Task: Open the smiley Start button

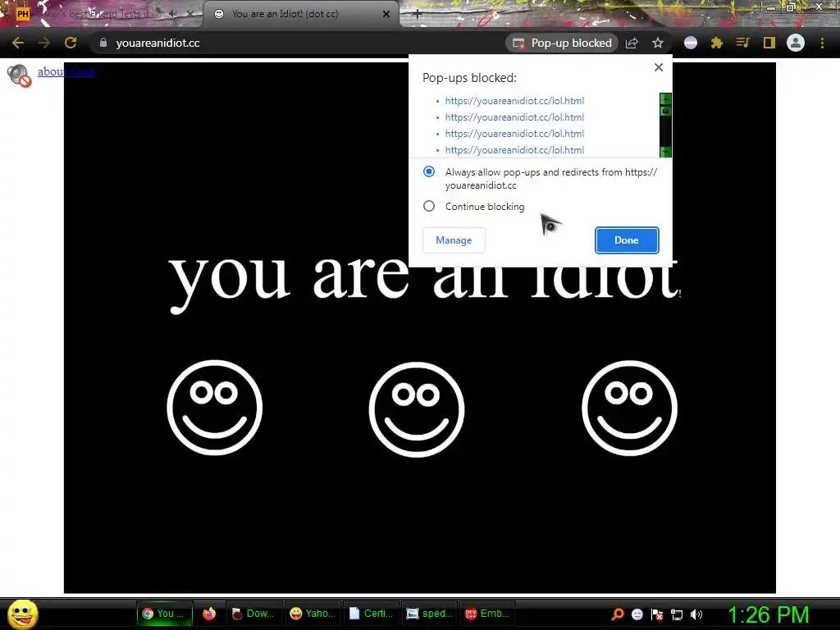Action: tap(22, 614)
